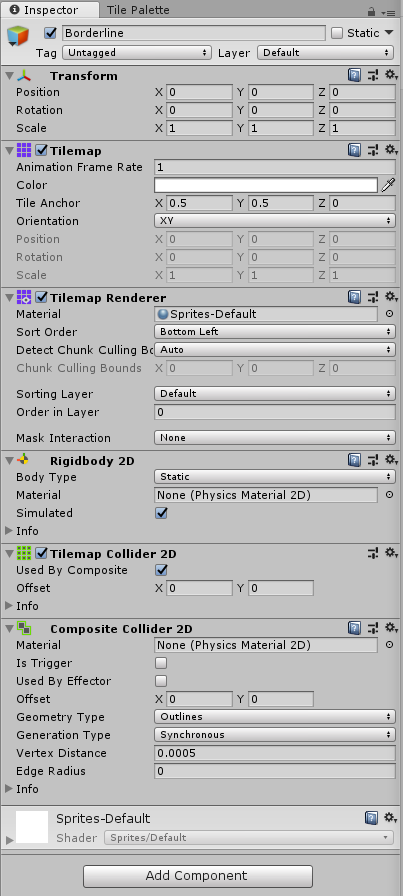Click the Animation Frame Rate field
Image resolution: width=403 pixels, height=896 pixels.
tap(275, 167)
